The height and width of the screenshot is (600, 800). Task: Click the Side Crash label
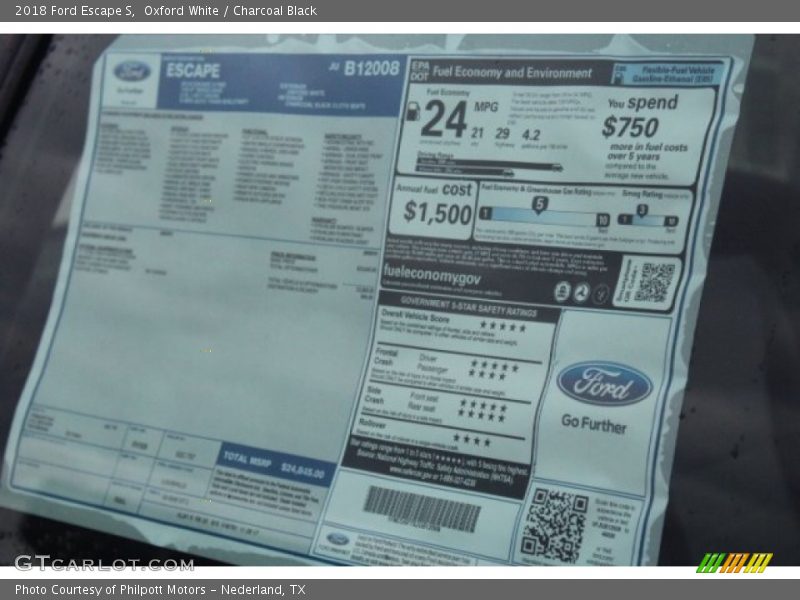374,395
